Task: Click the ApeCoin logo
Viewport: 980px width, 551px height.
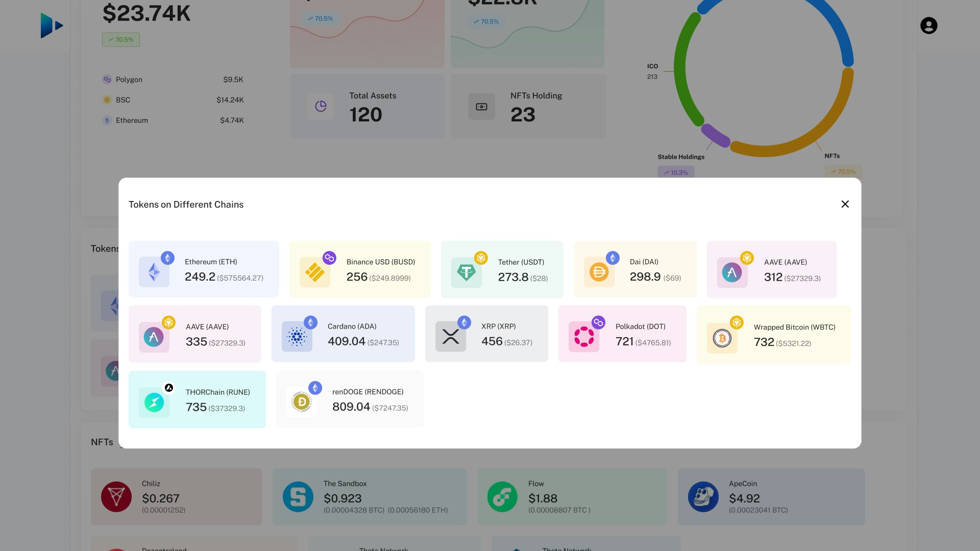Action: click(x=703, y=497)
